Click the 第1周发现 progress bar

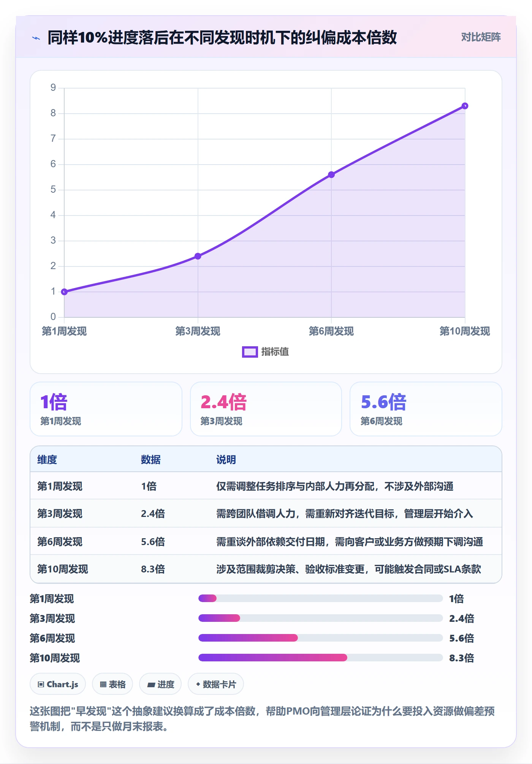click(x=321, y=599)
